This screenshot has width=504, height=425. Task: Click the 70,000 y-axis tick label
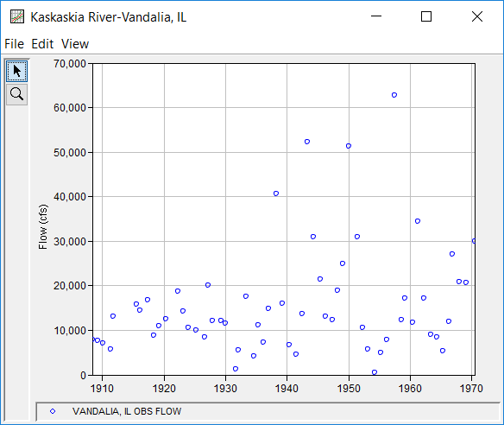70,64
